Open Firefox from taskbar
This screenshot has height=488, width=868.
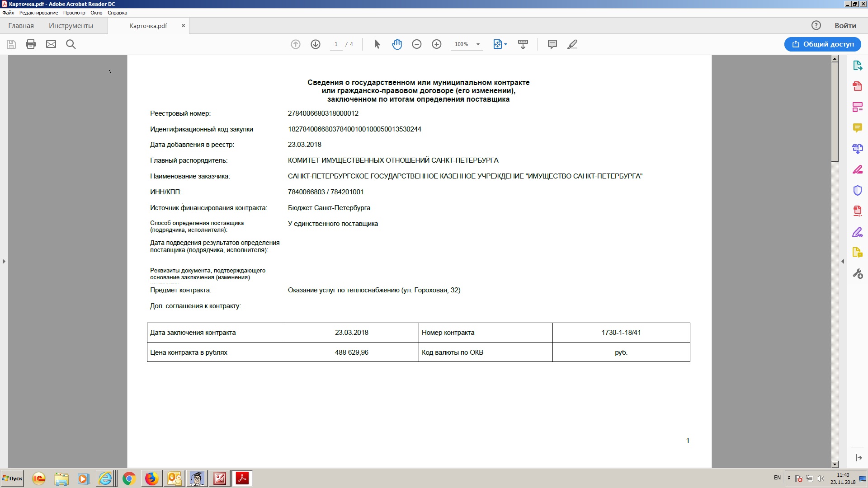151,479
